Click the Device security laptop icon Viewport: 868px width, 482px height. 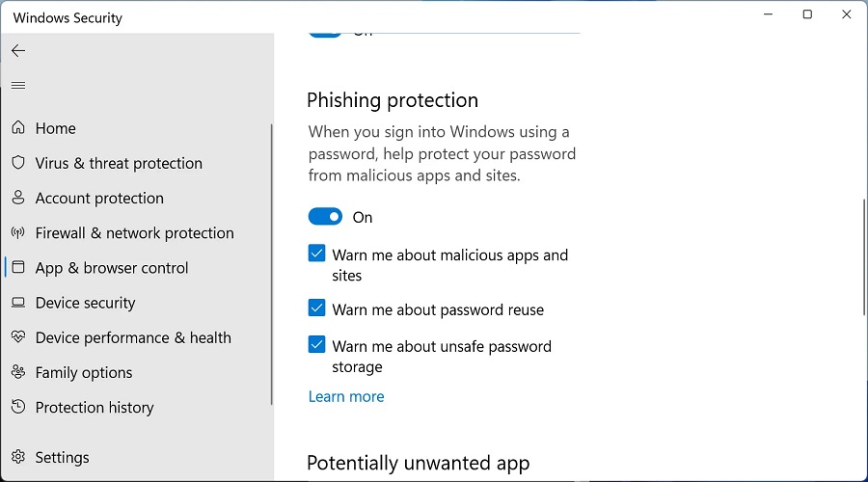(17, 303)
